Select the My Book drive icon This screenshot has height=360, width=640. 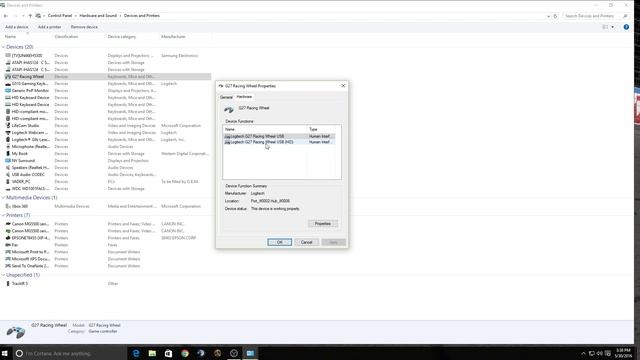coord(8,153)
